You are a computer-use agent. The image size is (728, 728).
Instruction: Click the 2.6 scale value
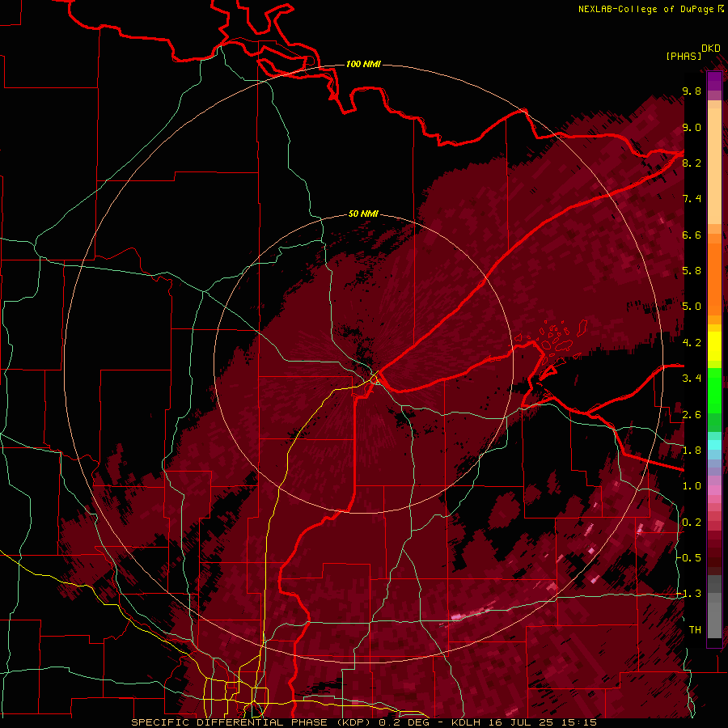(692, 415)
